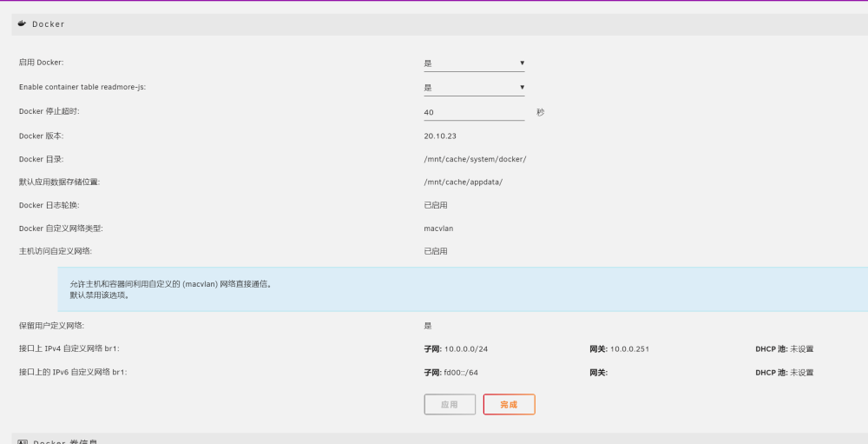Click the Docker 自定义网络类型 label

coord(61,229)
